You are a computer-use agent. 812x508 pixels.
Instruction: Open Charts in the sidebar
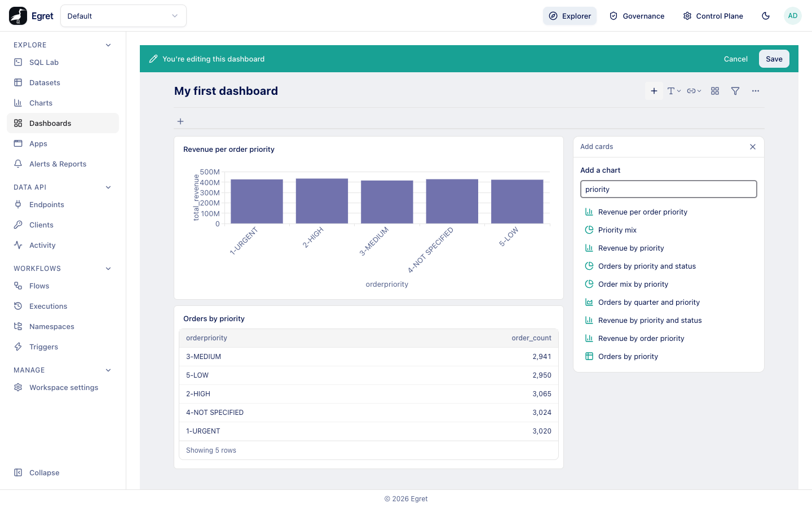[63, 103]
